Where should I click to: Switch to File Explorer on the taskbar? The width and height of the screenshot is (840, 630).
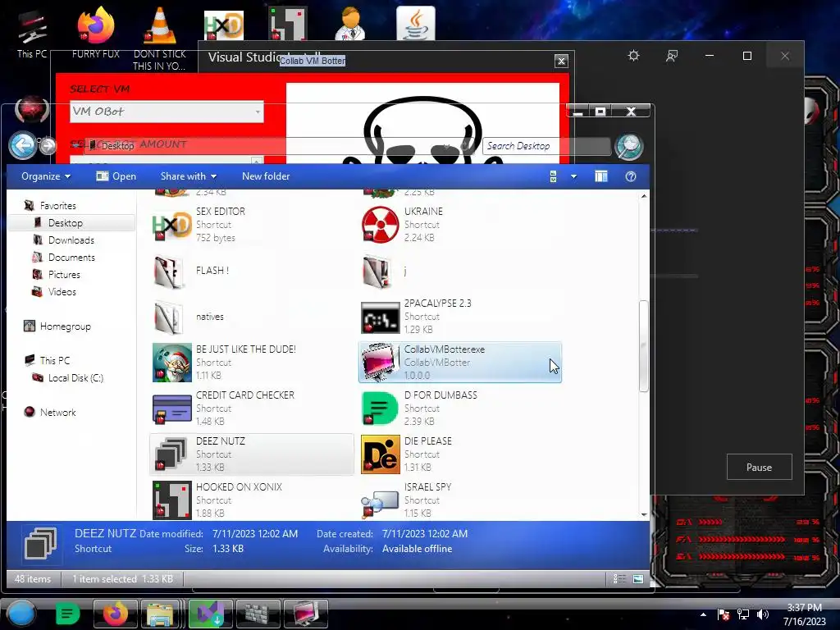coord(160,614)
